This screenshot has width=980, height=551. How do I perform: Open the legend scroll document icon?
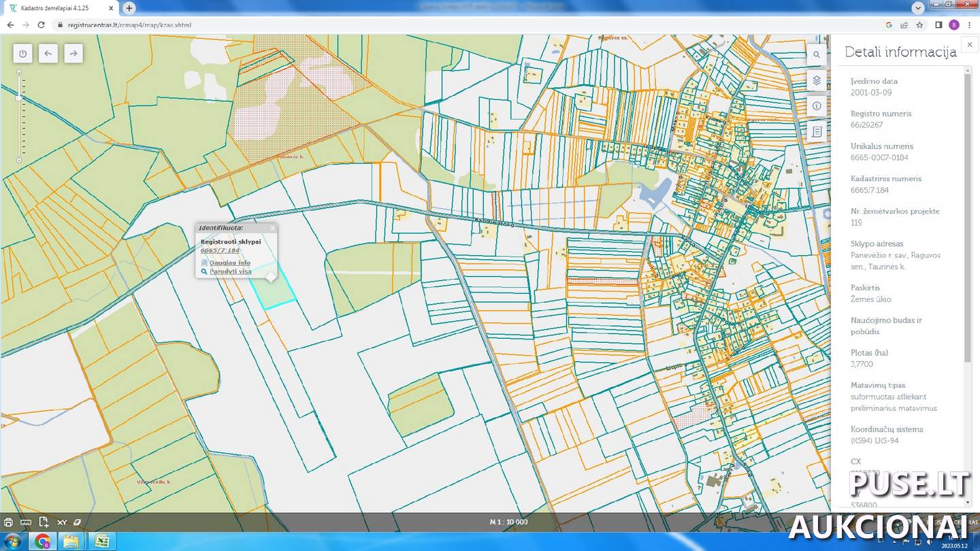pos(817,132)
